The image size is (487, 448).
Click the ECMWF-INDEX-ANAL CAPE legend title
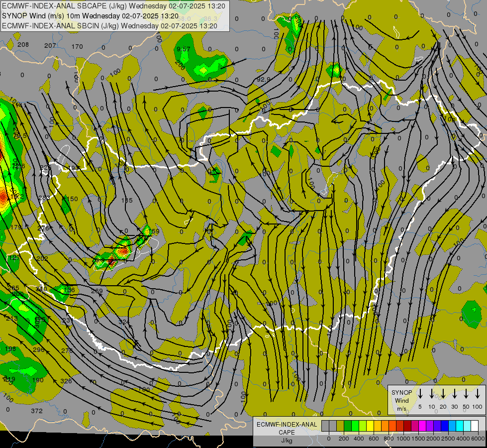pos(287,428)
